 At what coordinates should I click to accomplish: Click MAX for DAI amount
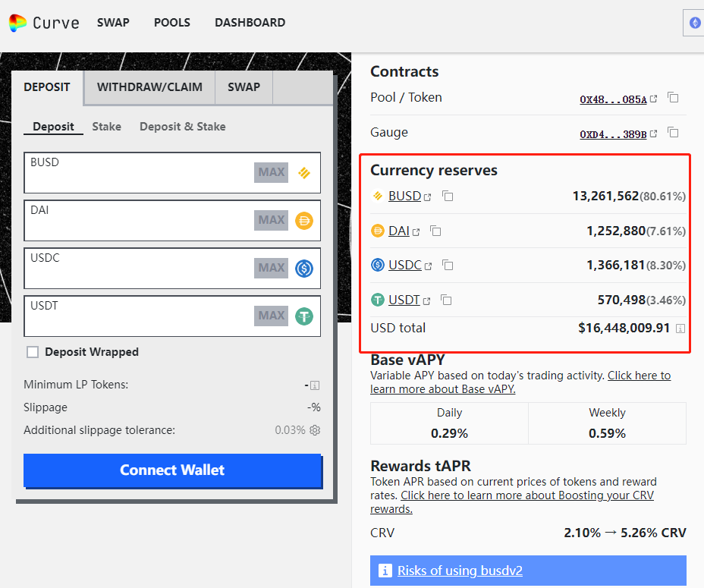click(x=271, y=221)
